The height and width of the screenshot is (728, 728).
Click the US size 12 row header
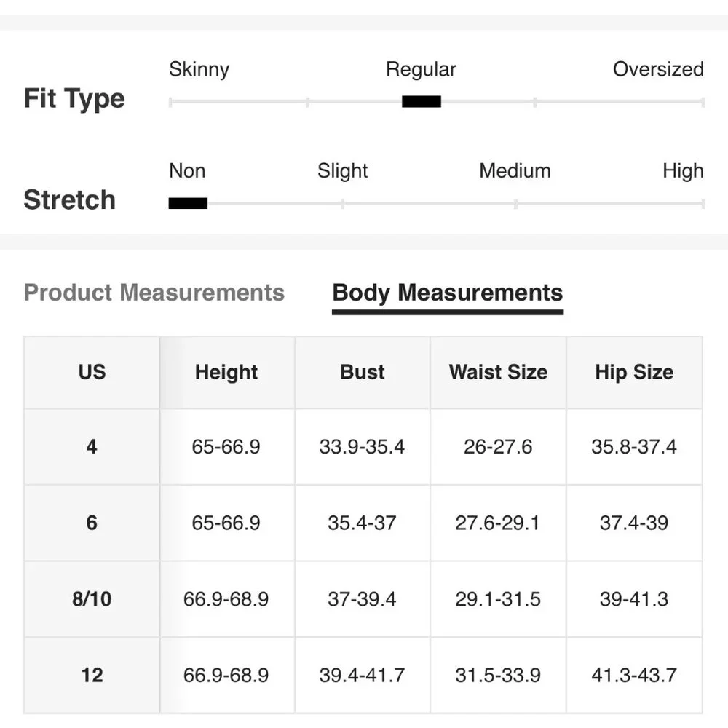coord(92,675)
